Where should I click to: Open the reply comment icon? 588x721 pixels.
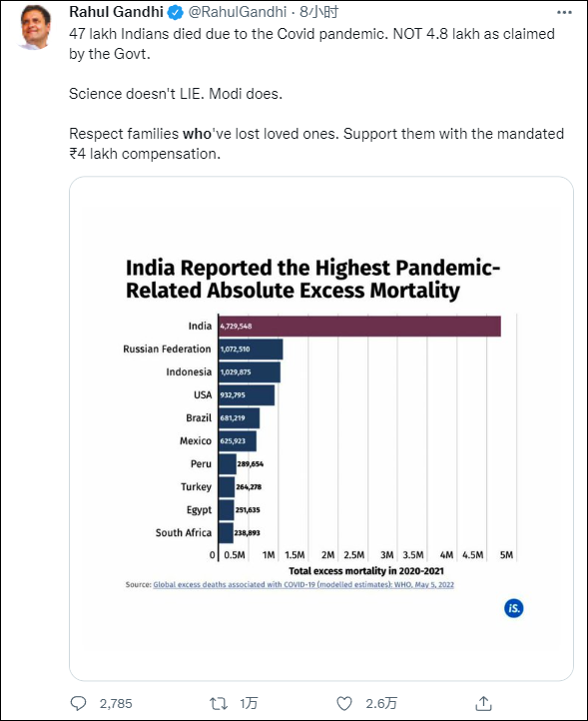tap(78, 703)
